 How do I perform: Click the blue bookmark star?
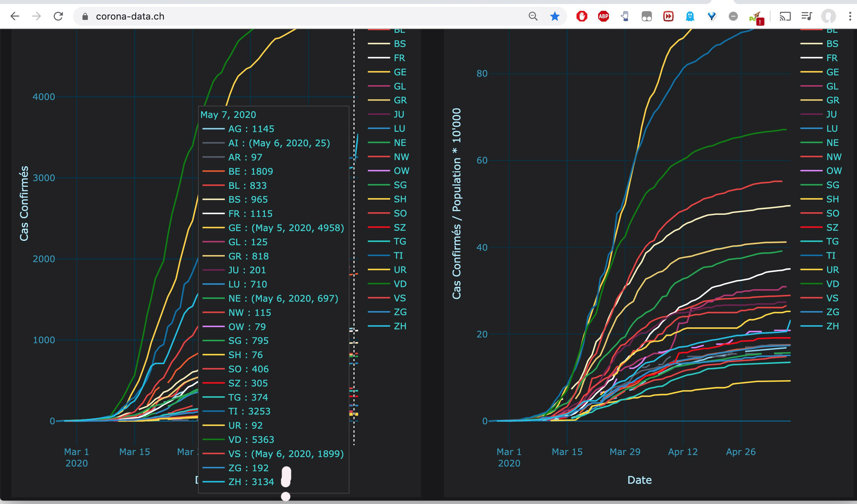pyautogui.click(x=555, y=16)
